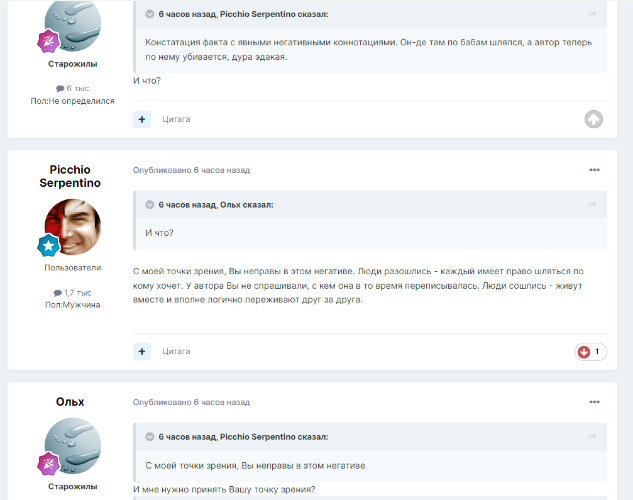Toggle multiquote plus on top post
This screenshot has height=500, width=633.
[x=142, y=119]
